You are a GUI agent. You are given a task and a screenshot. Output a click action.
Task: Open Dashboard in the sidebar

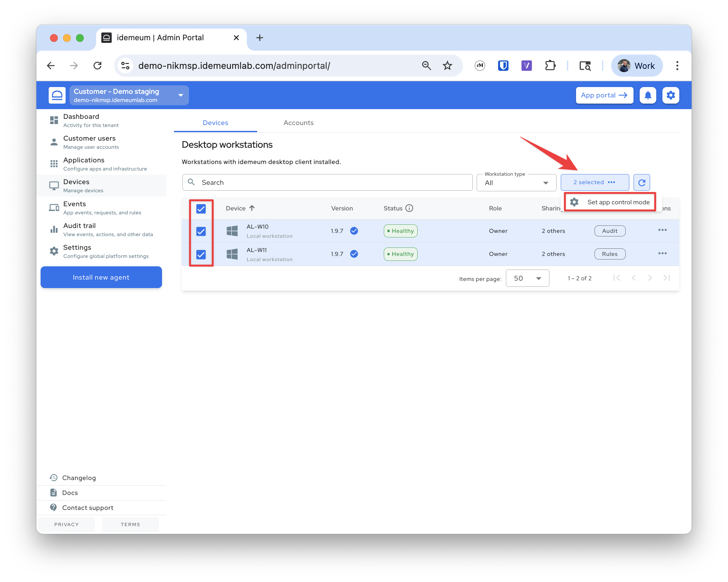tap(101, 120)
